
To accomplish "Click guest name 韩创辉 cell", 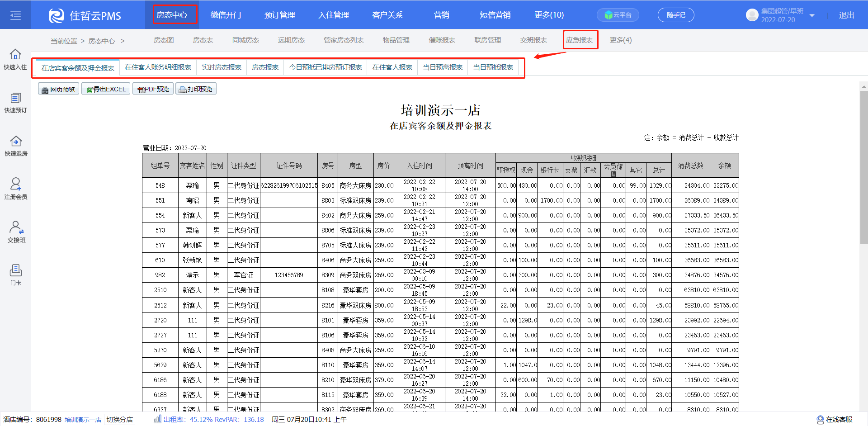I will [193, 245].
